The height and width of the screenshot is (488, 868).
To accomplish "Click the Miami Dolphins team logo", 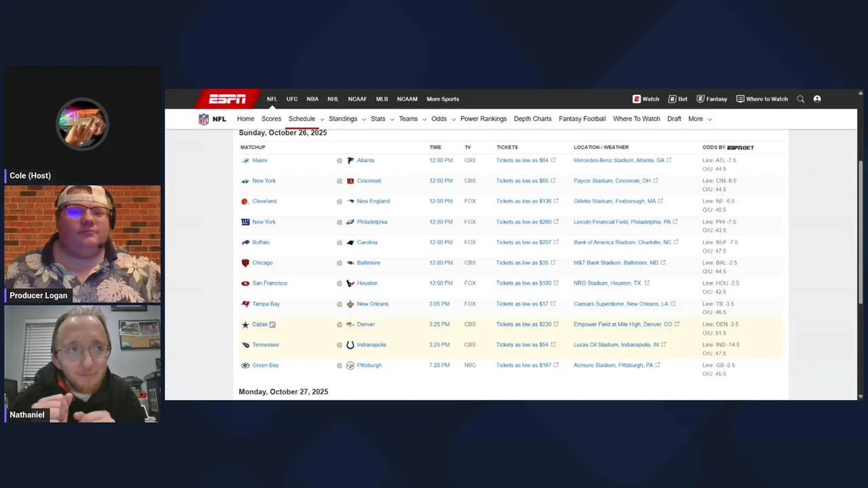I will [x=245, y=161].
